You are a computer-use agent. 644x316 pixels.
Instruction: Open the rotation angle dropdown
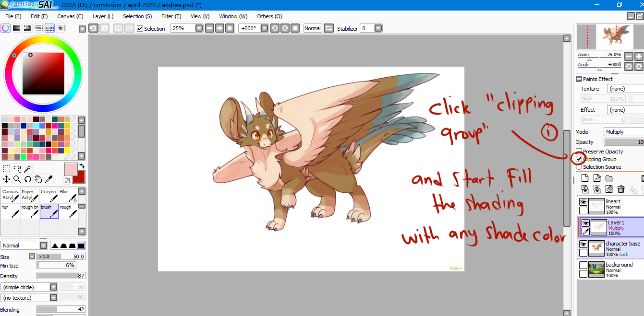click(x=264, y=28)
